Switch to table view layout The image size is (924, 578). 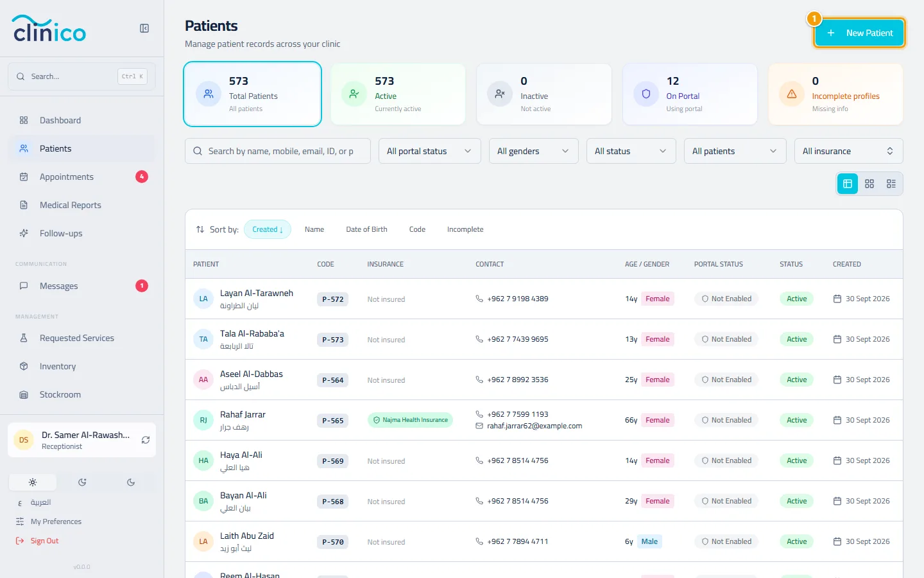848,184
